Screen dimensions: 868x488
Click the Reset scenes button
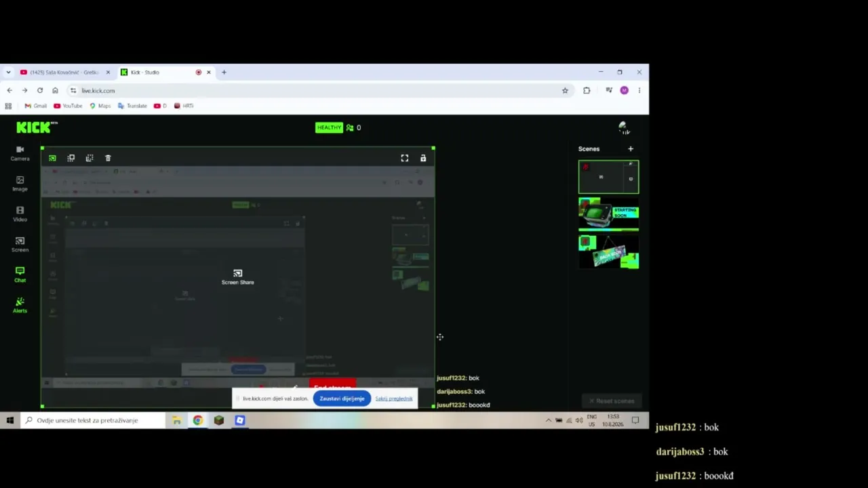(611, 401)
